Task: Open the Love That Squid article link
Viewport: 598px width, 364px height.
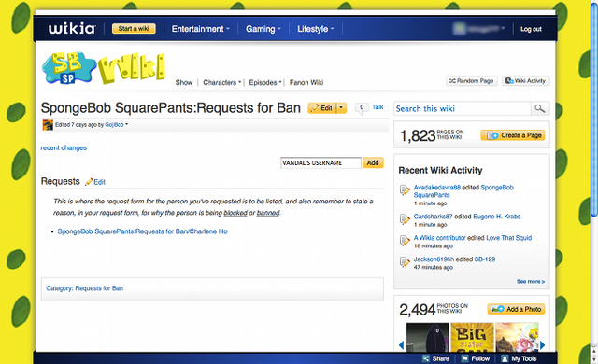Action: [x=508, y=238]
